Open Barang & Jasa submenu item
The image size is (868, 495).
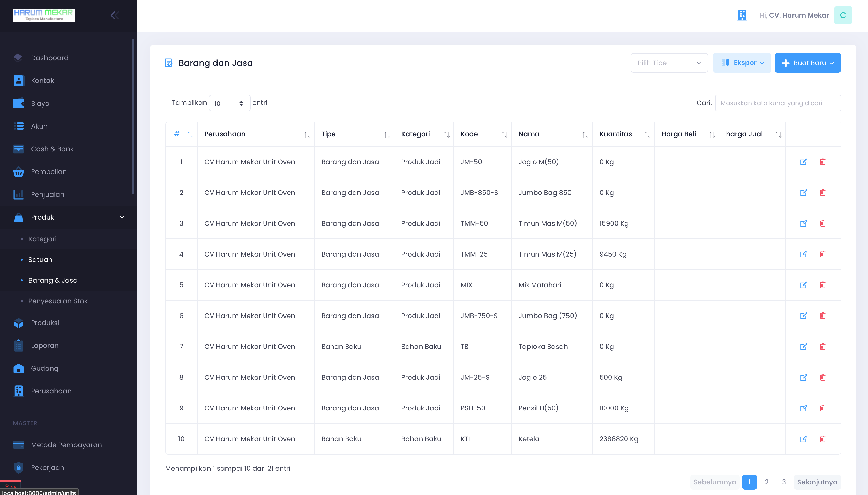pos(69,281)
